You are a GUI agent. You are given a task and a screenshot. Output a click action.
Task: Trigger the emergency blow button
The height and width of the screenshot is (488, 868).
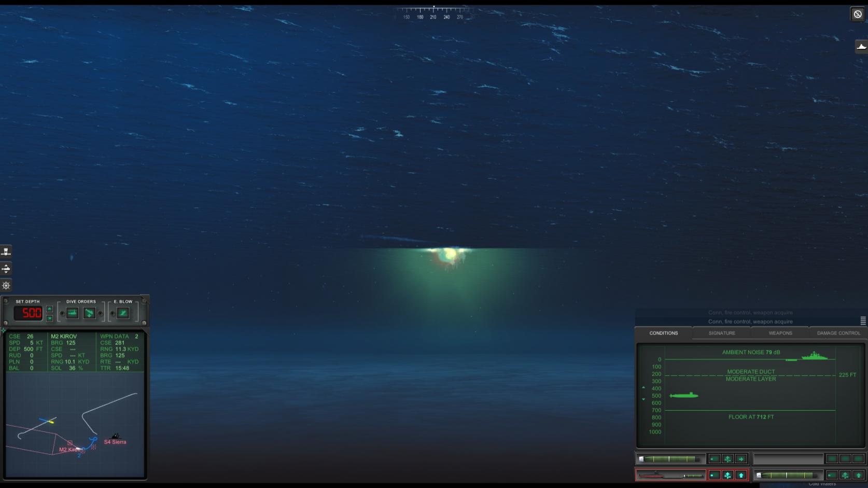click(123, 313)
